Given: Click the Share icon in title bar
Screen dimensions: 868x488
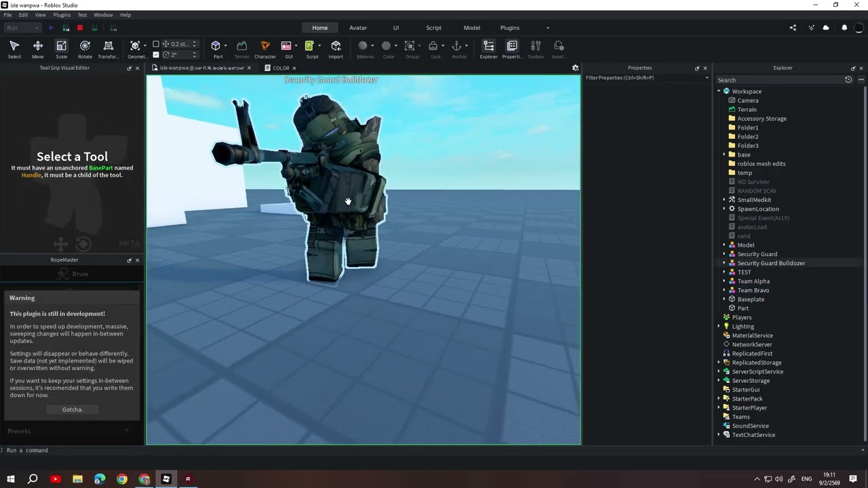Looking at the screenshot, I should 793,28.
